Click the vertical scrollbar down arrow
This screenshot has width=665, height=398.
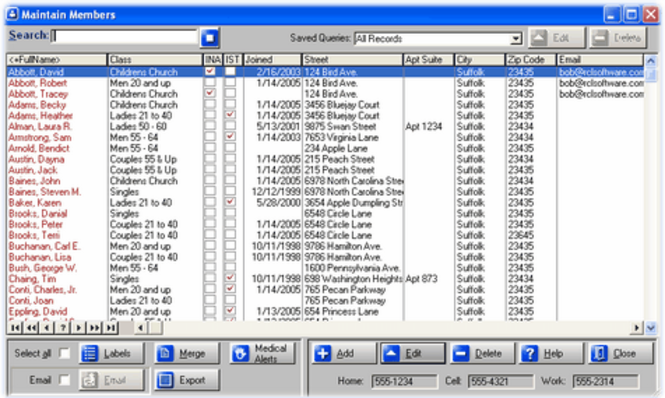pos(651,328)
